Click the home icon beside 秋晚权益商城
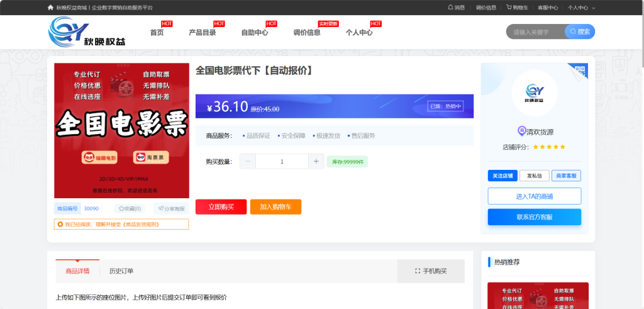Screen dimensions: 644x309 click(50, 8)
